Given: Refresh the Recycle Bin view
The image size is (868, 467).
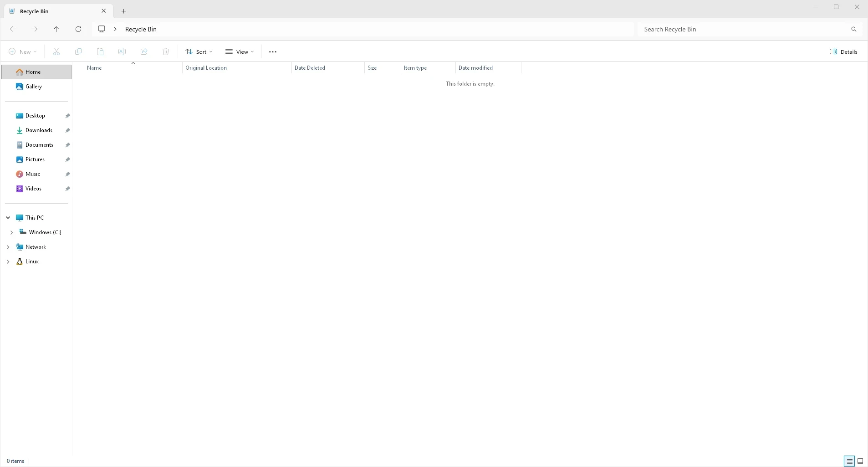Looking at the screenshot, I should tap(78, 29).
